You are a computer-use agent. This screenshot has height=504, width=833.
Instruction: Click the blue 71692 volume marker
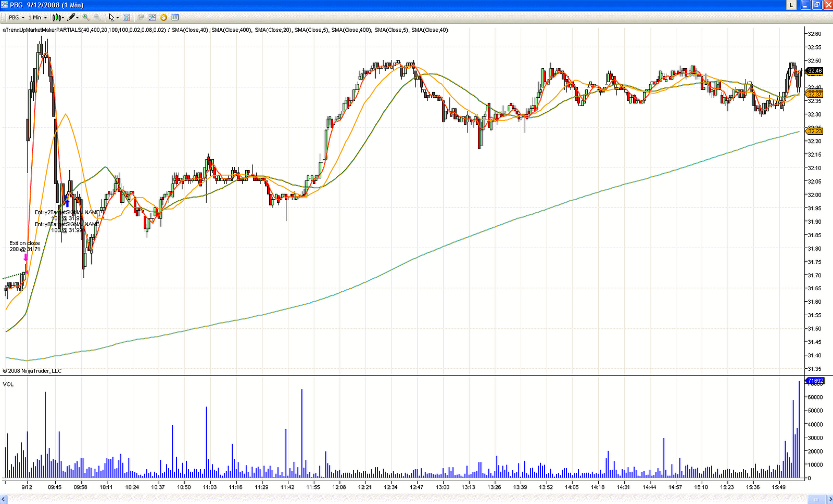(x=815, y=381)
